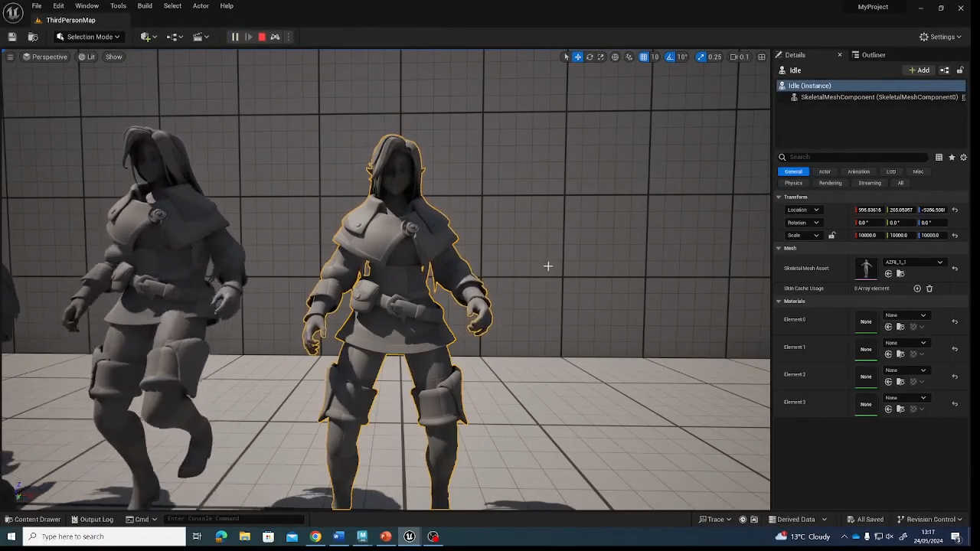The width and height of the screenshot is (980, 551).
Task: Open the Build menu
Action: click(145, 6)
